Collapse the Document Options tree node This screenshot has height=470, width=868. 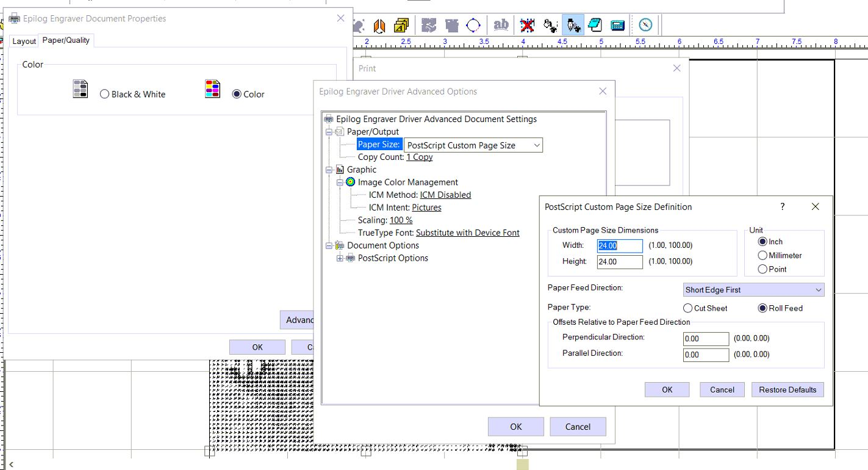point(329,245)
